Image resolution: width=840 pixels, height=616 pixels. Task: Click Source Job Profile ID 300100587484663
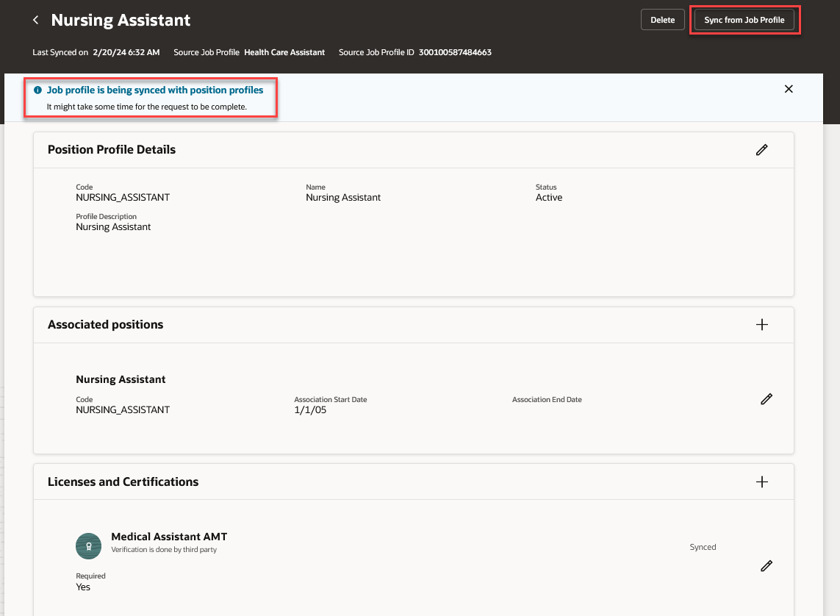tap(455, 52)
